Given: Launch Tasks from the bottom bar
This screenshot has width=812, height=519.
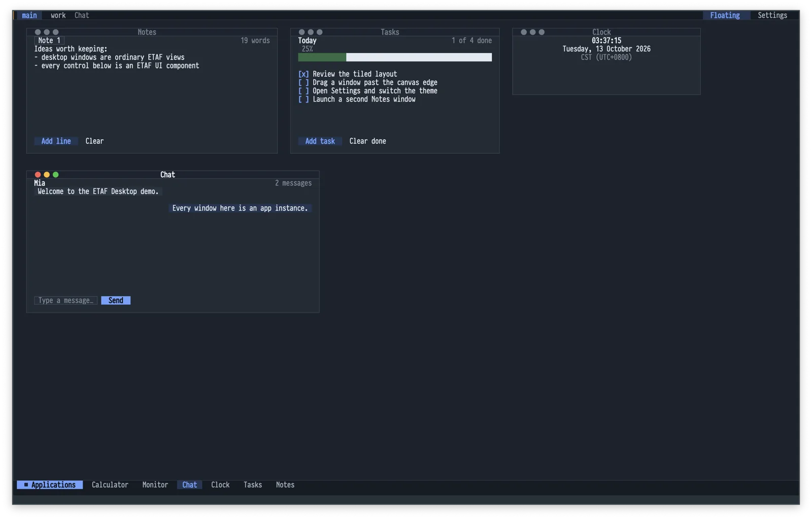Looking at the screenshot, I should (253, 485).
